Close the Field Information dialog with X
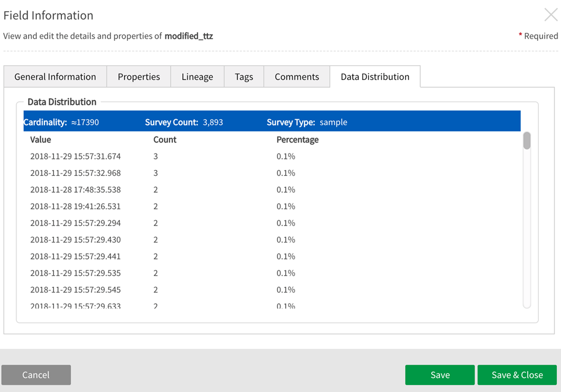This screenshot has height=392, width=561. tap(550, 15)
